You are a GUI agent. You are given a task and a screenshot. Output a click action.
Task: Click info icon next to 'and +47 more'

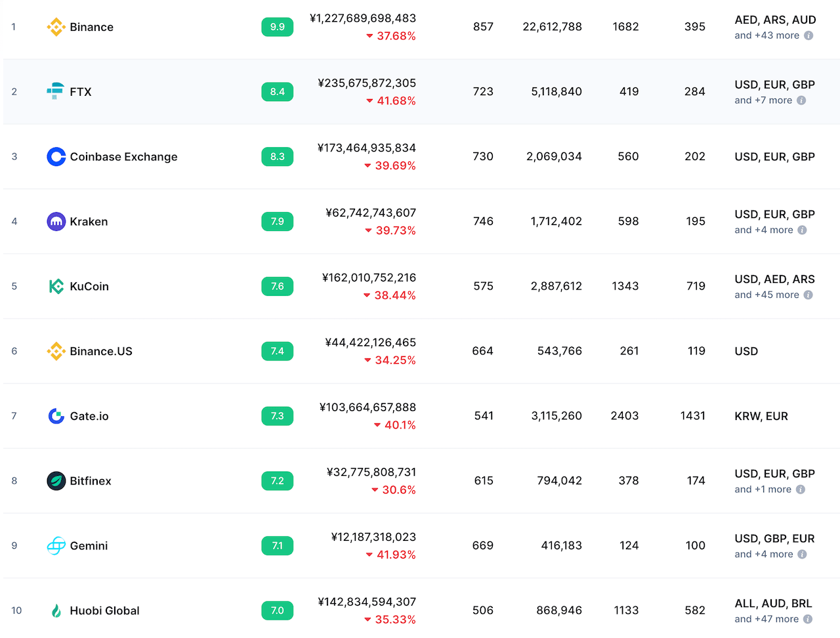808,619
